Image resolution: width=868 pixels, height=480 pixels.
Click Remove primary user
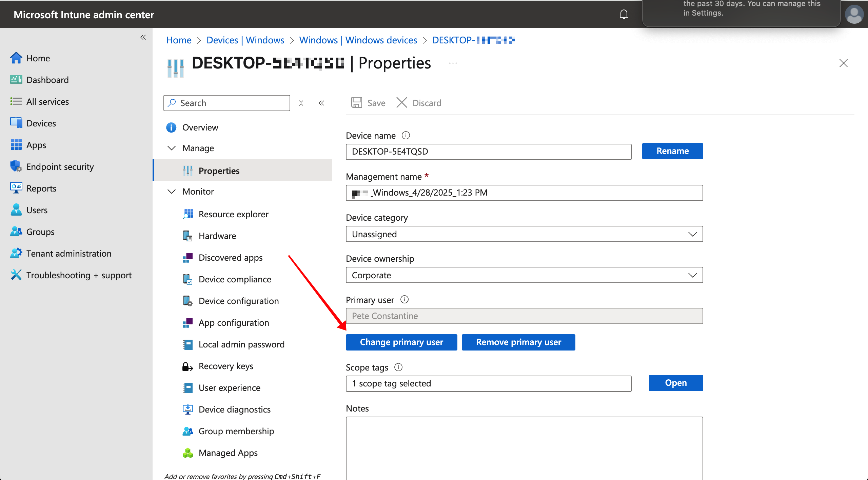(518, 342)
